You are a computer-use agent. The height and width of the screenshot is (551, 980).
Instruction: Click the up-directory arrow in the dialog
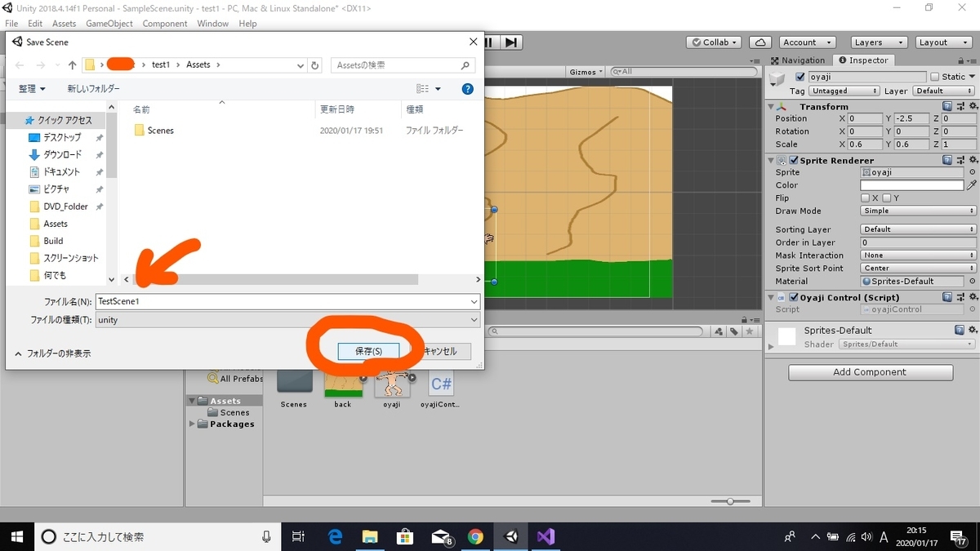[x=72, y=65]
